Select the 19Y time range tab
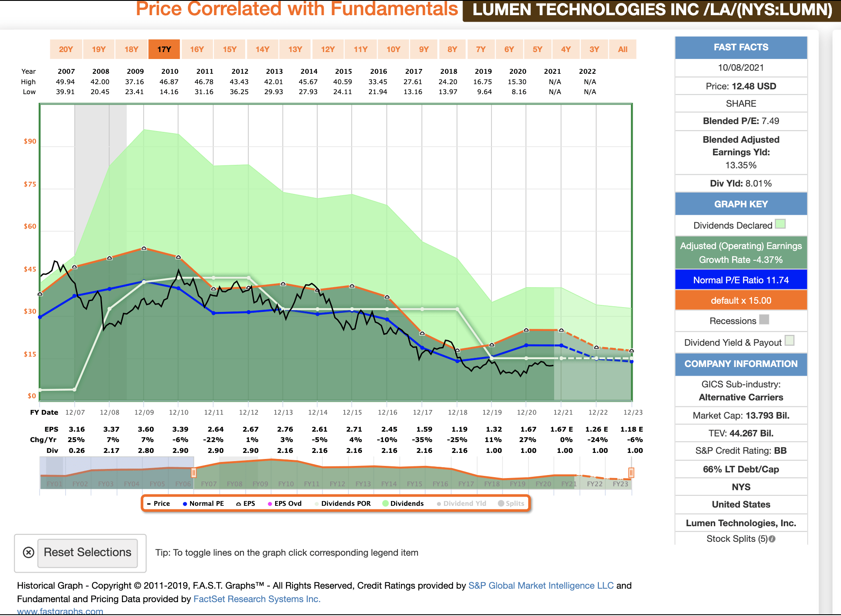The height and width of the screenshot is (616, 841). (99, 49)
